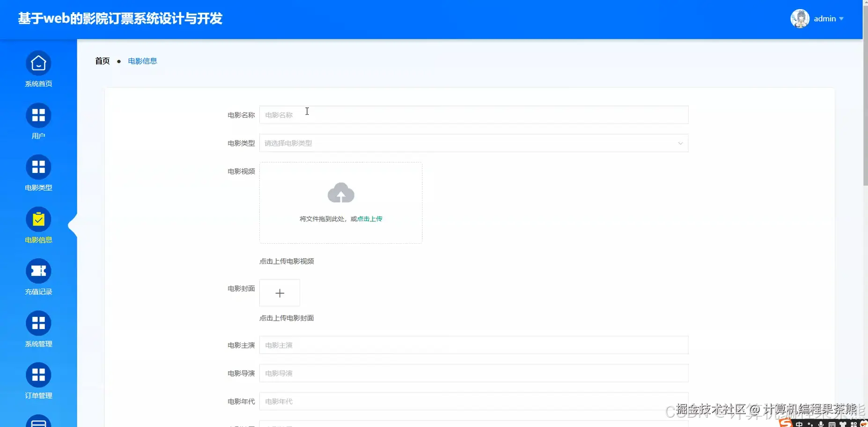The height and width of the screenshot is (427, 868).
Task: Click the admin avatar in header
Action: click(x=800, y=18)
